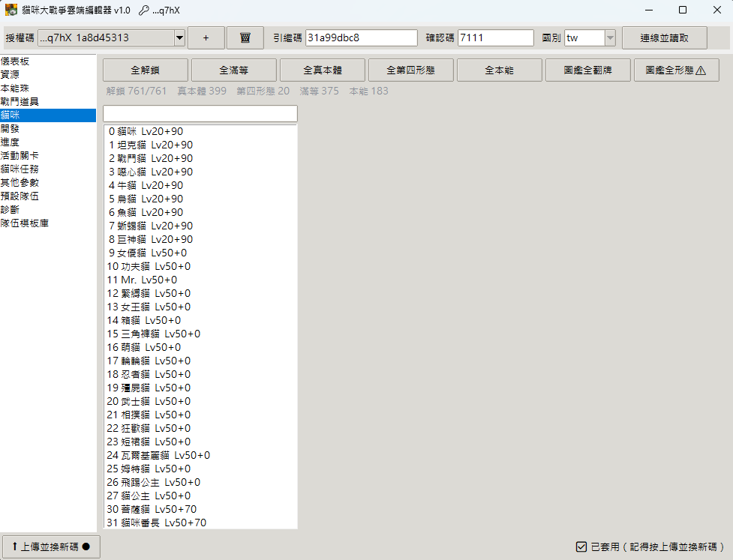Select list row 15 三角褲貓 Lv50+0
Image resolution: width=733 pixels, height=560 pixels.
200,334
